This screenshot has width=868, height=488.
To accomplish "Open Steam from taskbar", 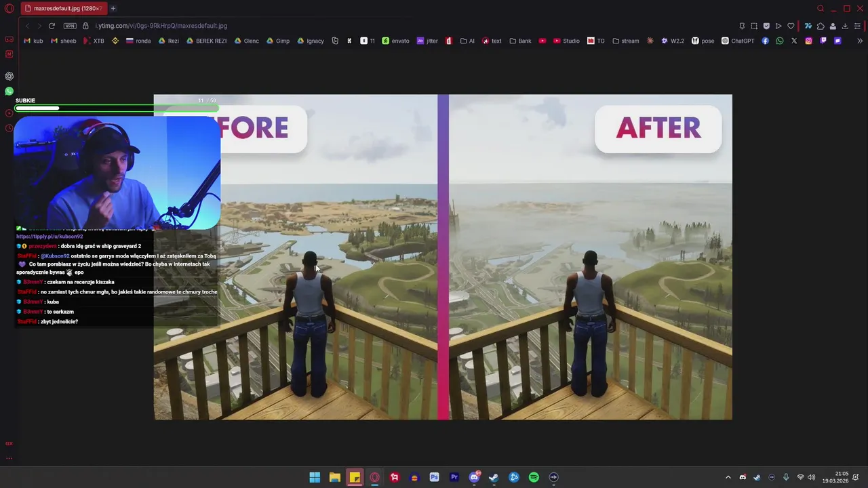I will pyautogui.click(x=494, y=477).
